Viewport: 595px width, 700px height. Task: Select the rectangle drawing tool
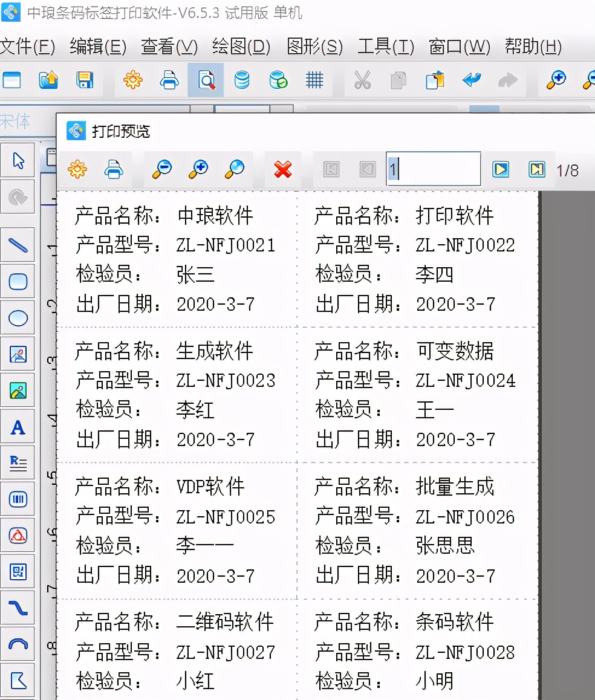click(18, 281)
